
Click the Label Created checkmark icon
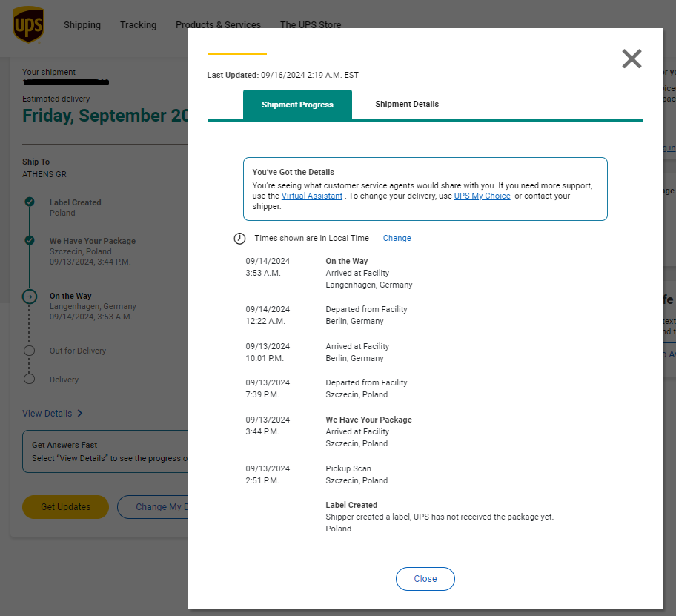(x=30, y=202)
